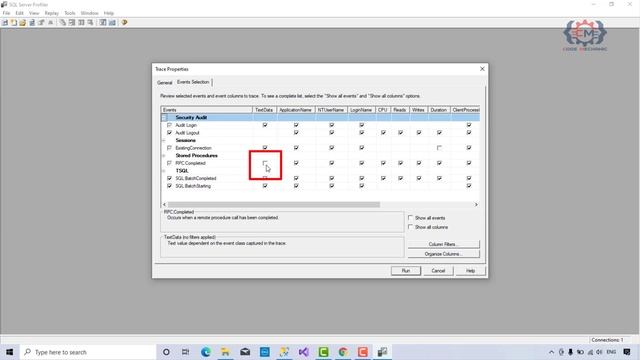Click the taskbar search box
This screenshot has height=360, width=640.
pos(88,352)
